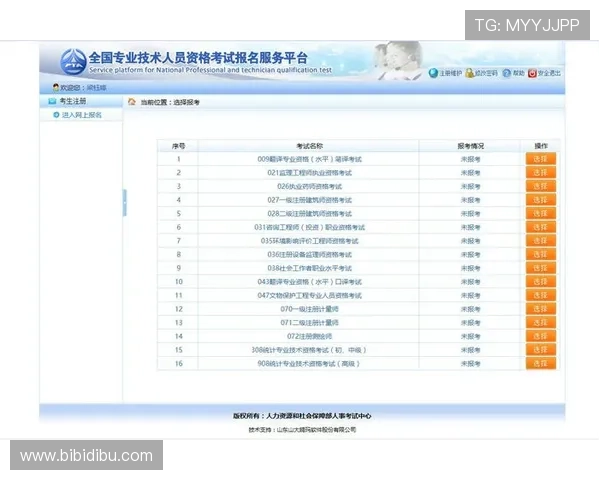This screenshot has width=600, height=480.
Task: Open exam name 031咨询工程师(投资)
Action: (x=309, y=227)
